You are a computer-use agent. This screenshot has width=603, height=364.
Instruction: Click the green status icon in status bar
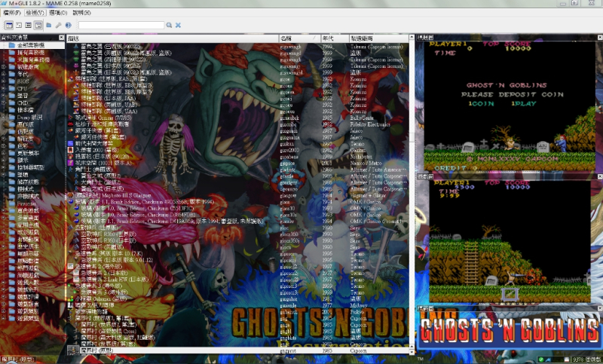tap(540, 359)
